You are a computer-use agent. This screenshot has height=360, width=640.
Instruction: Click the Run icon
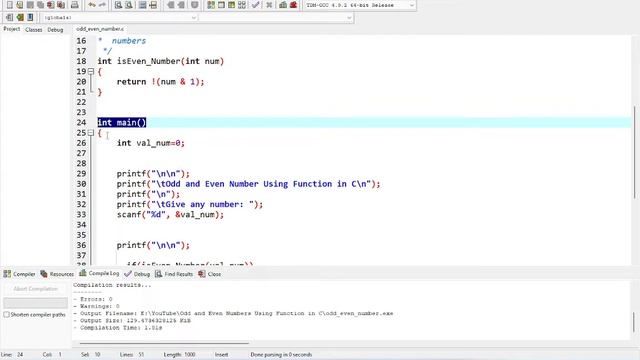coord(221,5)
